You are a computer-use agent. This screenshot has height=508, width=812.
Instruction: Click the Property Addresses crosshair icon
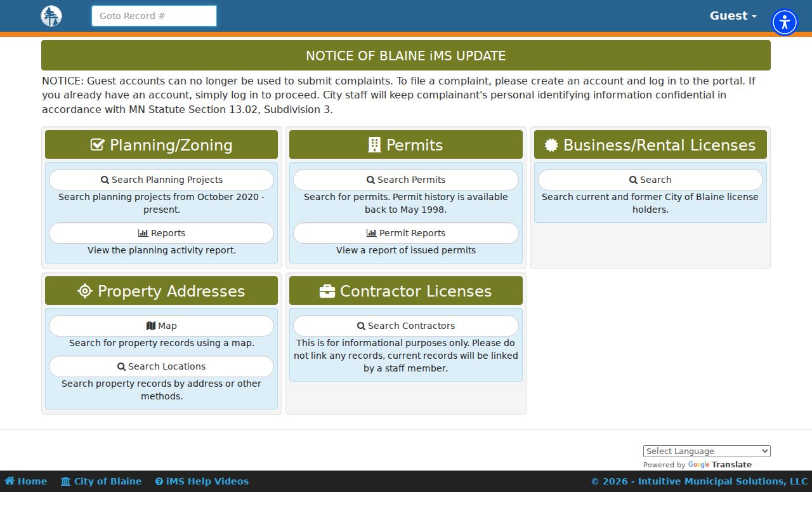tap(85, 291)
